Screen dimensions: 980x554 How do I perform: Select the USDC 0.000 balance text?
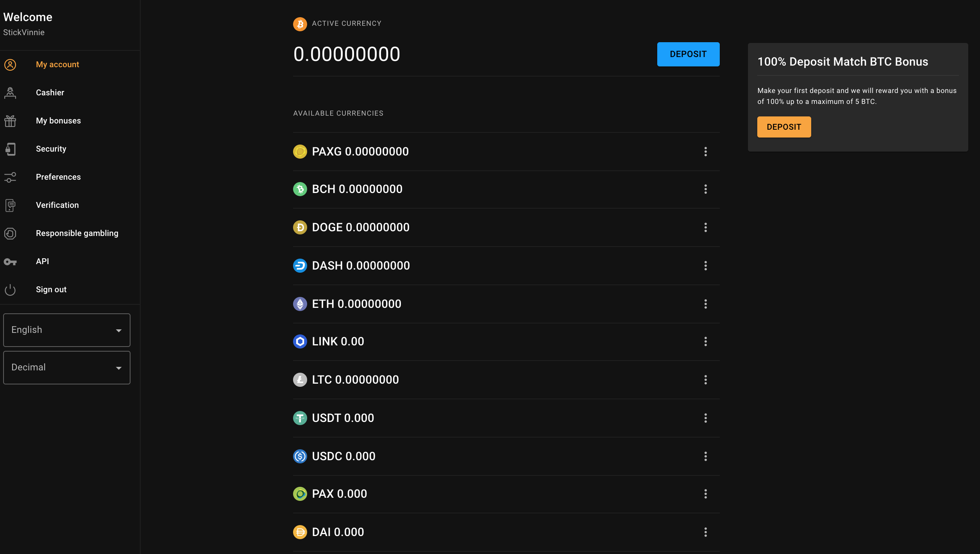(x=344, y=456)
